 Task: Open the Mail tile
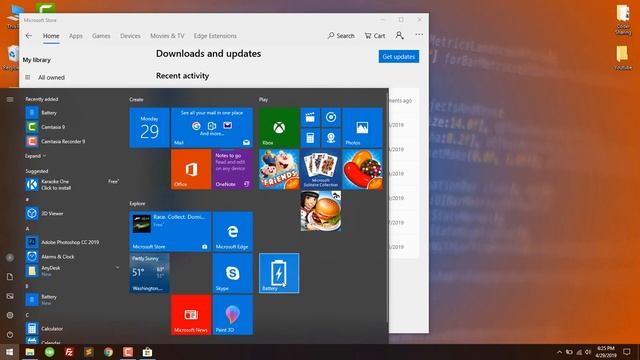pyautogui.click(x=212, y=128)
